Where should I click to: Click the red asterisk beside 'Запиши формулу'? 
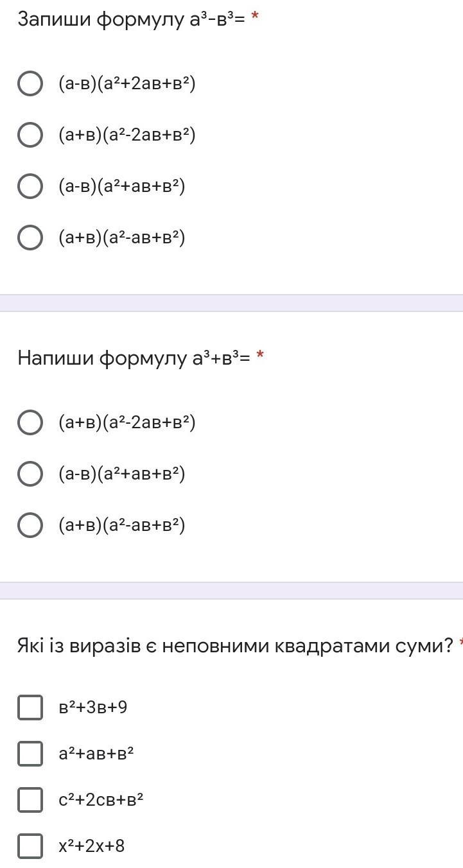255,17
